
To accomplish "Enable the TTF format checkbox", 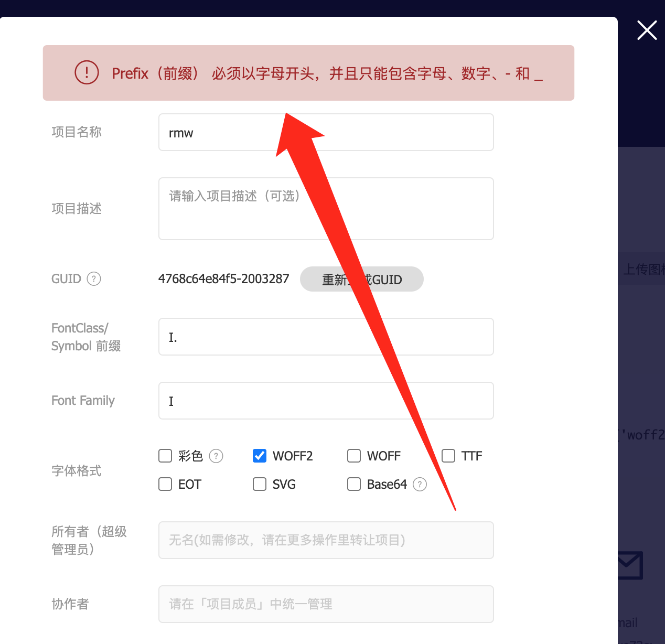I will (448, 456).
